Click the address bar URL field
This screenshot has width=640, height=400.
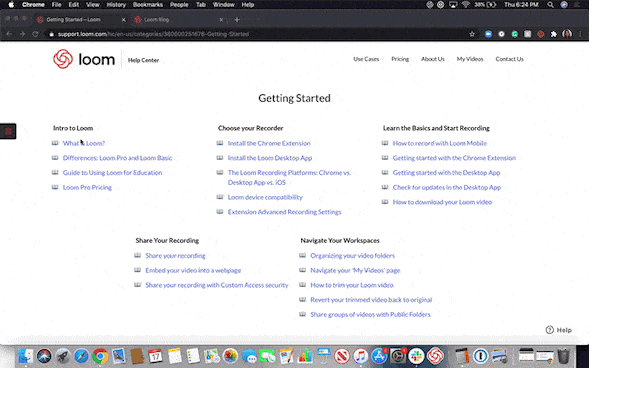tap(257, 34)
